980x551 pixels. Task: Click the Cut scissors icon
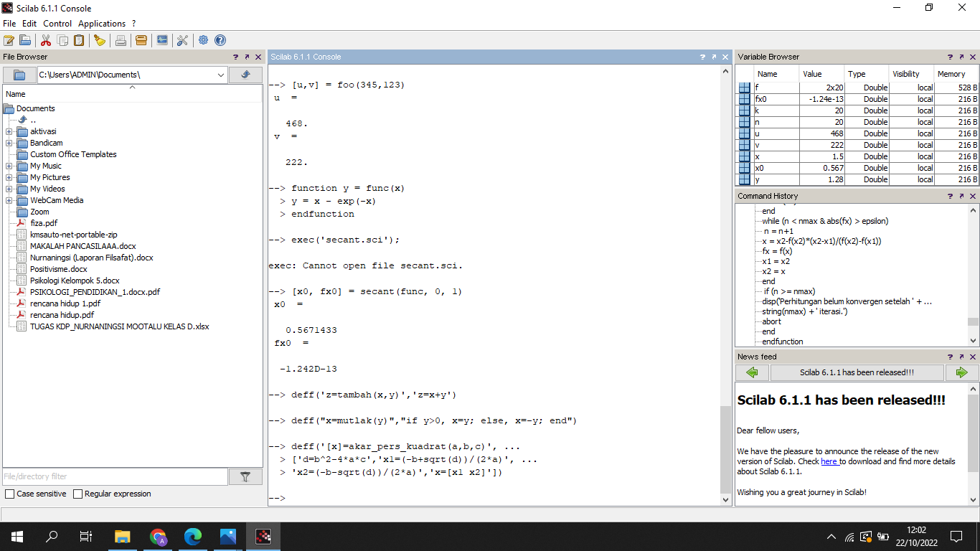pyautogui.click(x=46, y=40)
